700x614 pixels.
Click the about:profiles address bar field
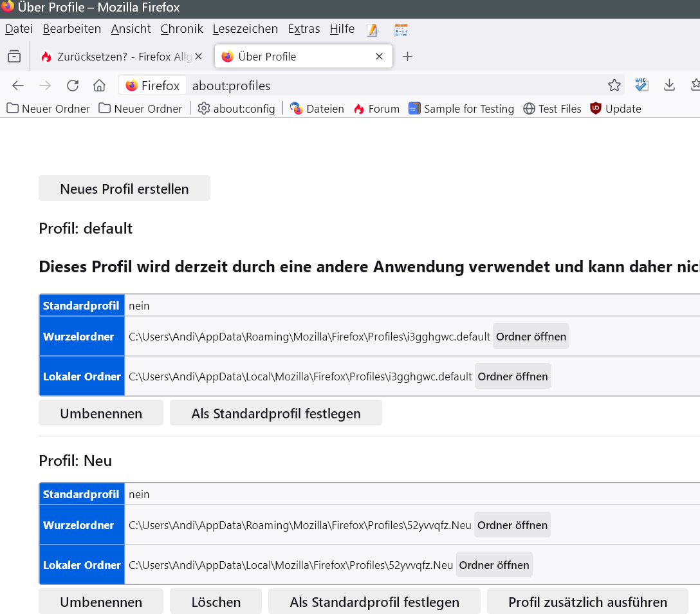point(386,86)
